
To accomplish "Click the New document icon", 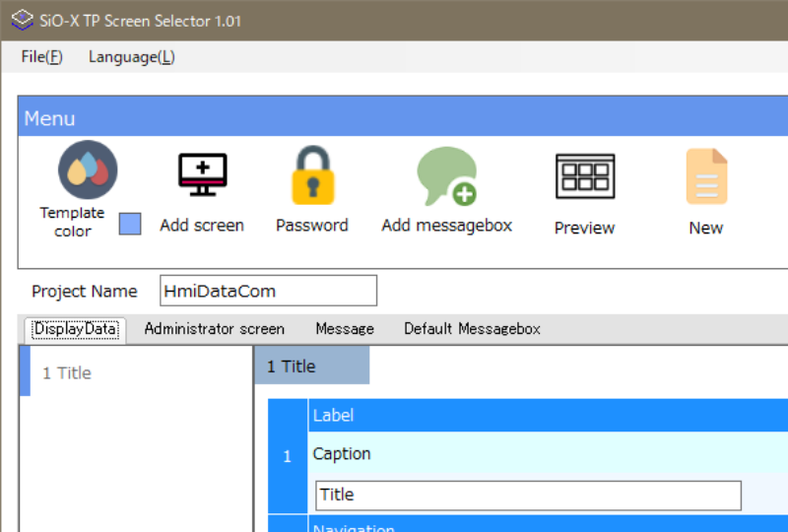I will click(x=706, y=176).
